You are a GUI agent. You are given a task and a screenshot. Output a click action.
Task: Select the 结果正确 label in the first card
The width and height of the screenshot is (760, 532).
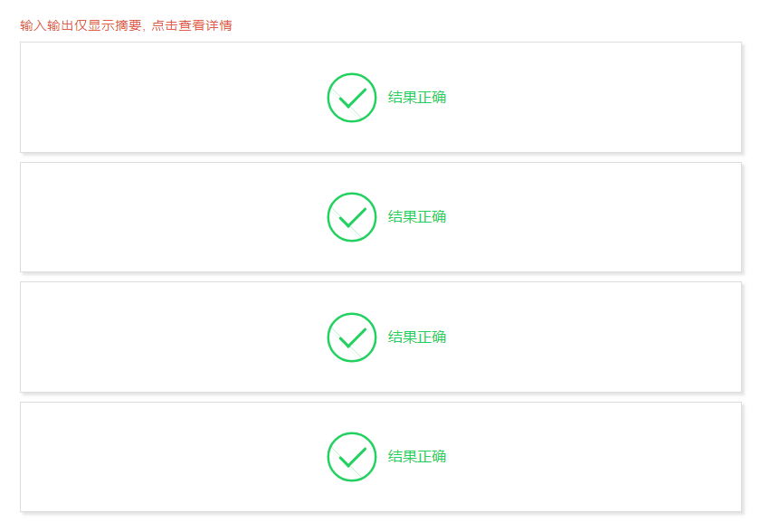coord(417,98)
